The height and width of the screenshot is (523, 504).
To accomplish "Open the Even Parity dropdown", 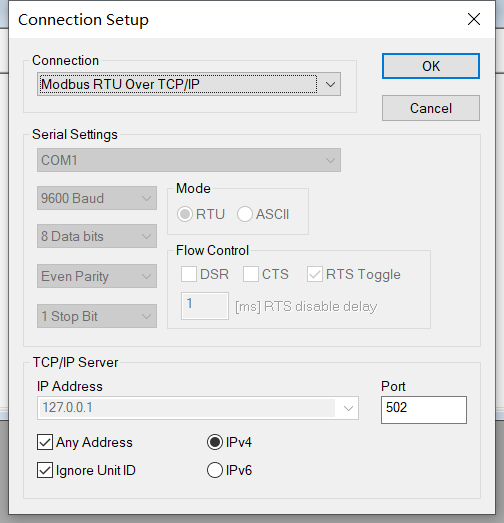I will pyautogui.click(x=97, y=276).
